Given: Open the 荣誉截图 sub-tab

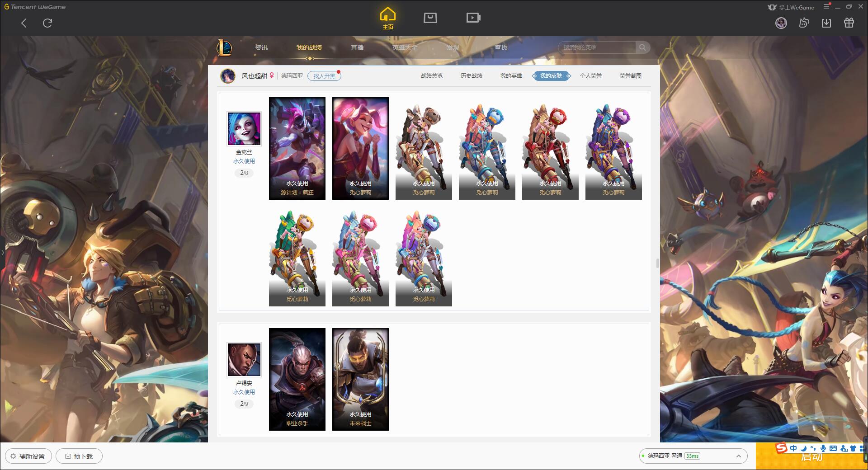Looking at the screenshot, I should point(631,76).
